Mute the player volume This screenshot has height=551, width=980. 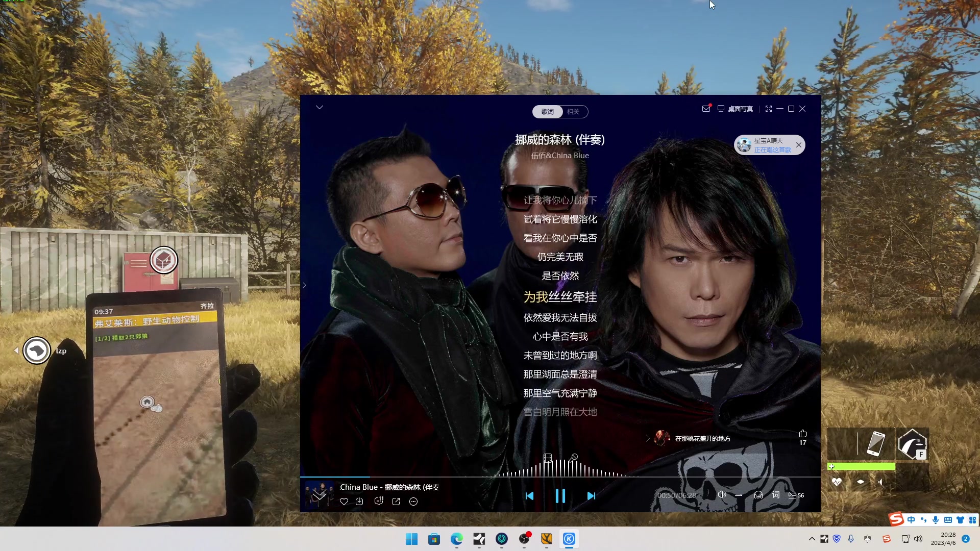[722, 495]
